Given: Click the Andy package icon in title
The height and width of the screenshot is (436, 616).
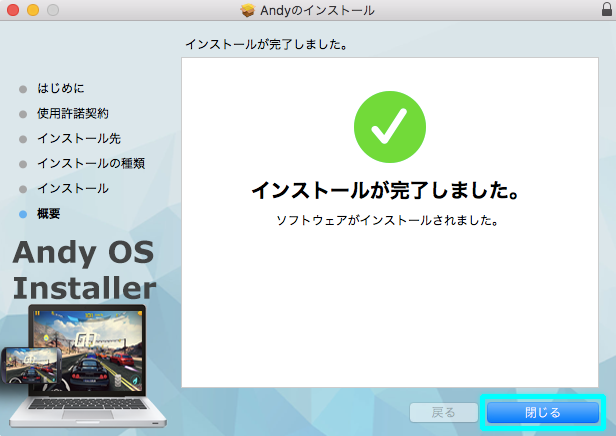Looking at the screenshot, I should point(248,10).
